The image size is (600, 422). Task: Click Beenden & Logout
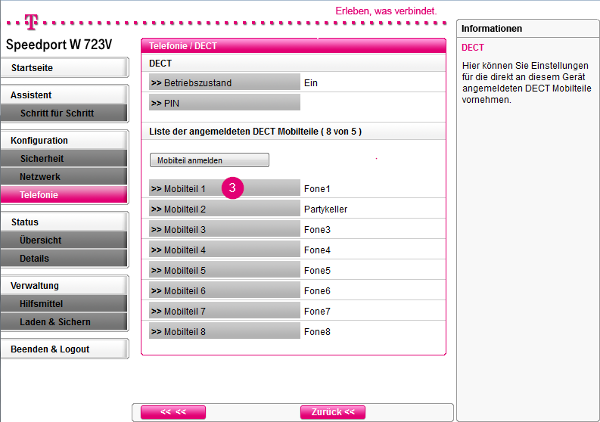[x=64, y=349]
